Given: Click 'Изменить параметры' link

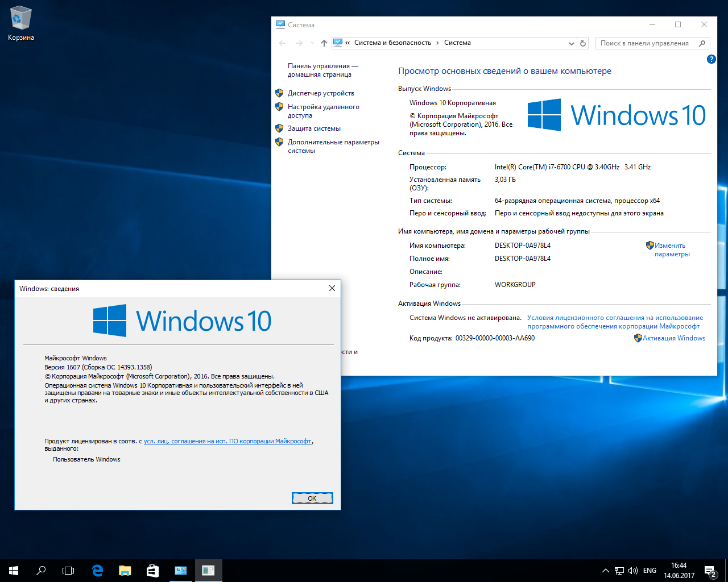Looking at the screenshot, I should coord(671,250).
